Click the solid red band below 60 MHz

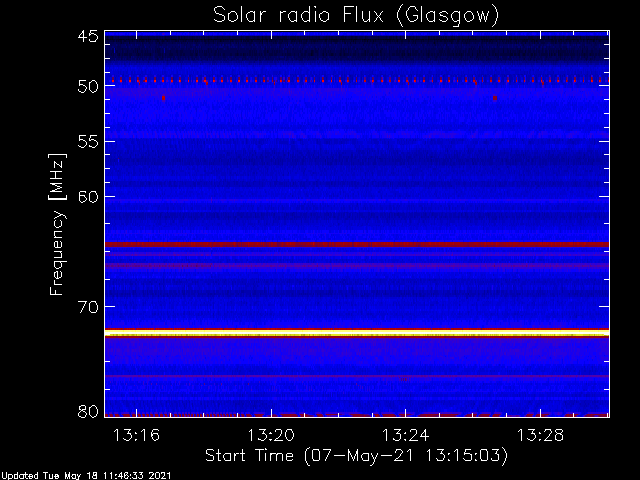[357, 244]
